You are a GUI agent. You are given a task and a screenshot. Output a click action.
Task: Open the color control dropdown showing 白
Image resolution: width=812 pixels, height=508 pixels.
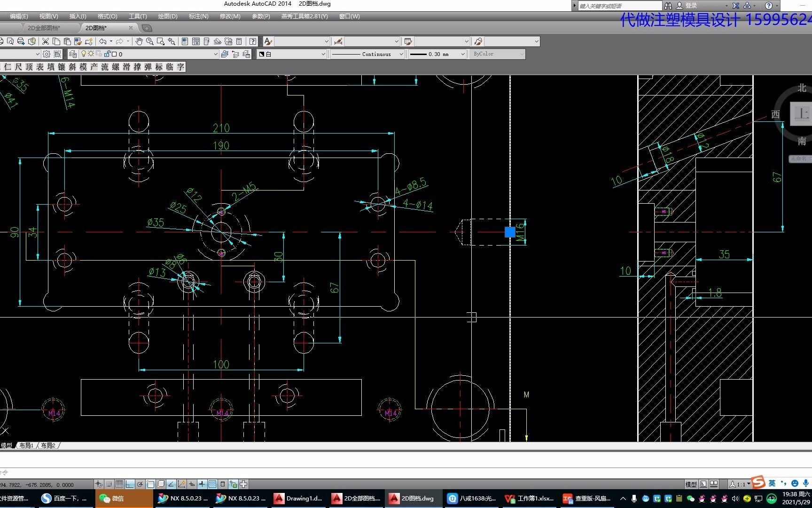pyautogui.click(x=292, y=54)
